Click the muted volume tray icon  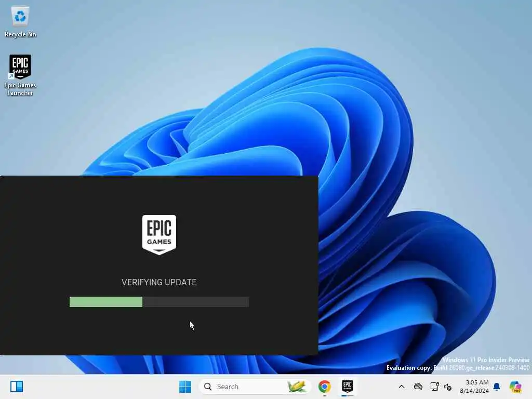point(448,387)
